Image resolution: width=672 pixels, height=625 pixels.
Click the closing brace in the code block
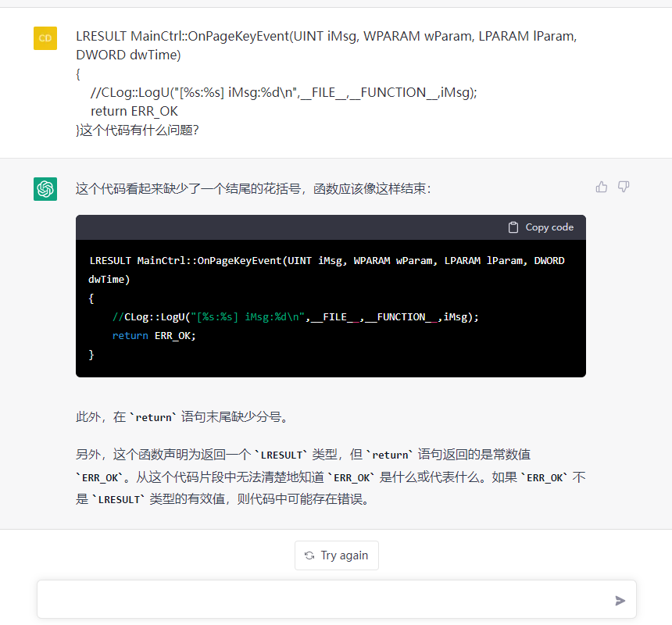[x=91, y=355]
